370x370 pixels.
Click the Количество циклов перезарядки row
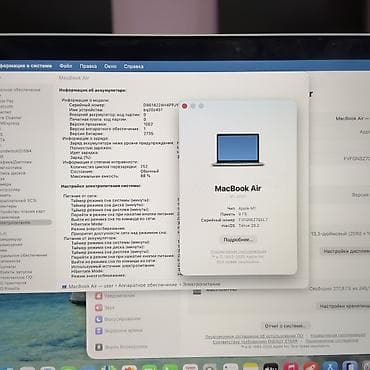(109, 166)
